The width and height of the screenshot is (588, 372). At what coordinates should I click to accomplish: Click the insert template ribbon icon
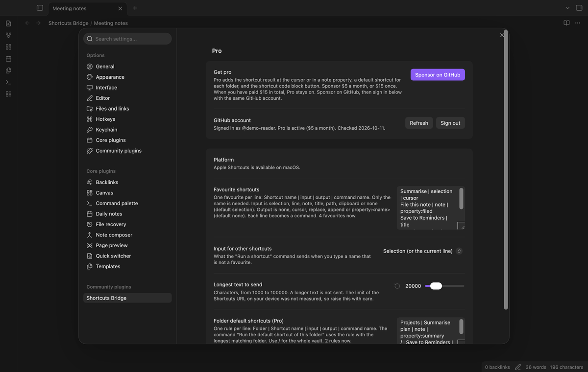pos(8,70)
